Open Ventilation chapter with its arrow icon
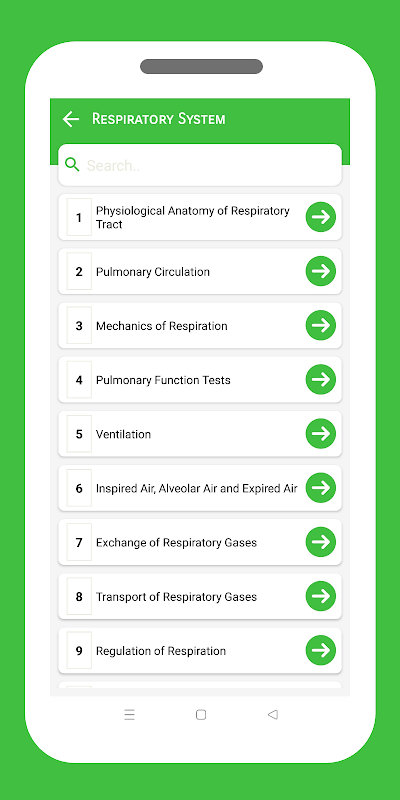Screen dimensions: 400x800 321,434
